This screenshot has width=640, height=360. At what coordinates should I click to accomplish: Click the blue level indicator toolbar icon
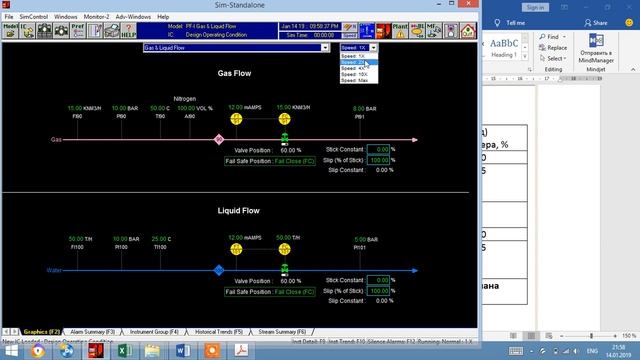pyautogui.click(x=367, y=31)
